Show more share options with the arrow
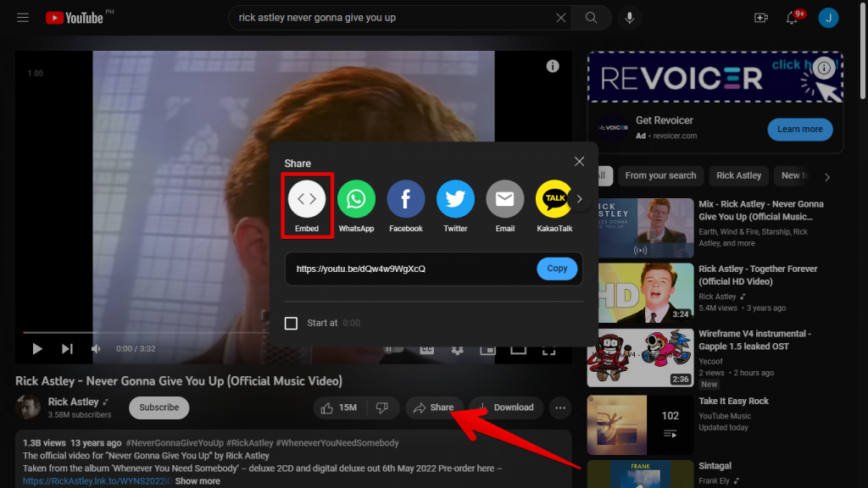This screenshot has height=488, width=868. pos(579,199)
